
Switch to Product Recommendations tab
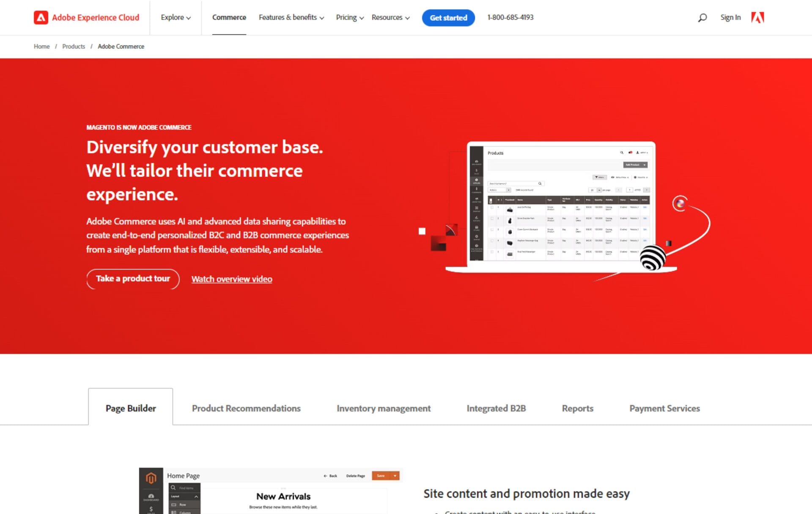point(246,408)
